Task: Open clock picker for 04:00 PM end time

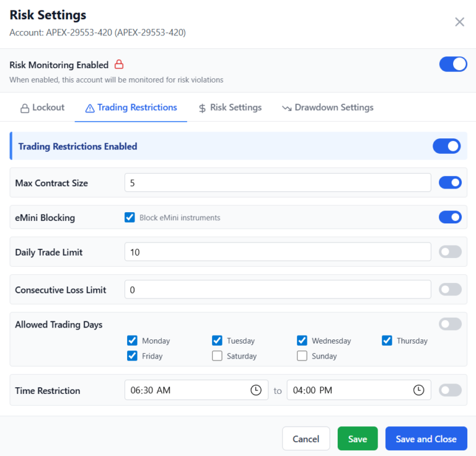Action: (418, 390)
